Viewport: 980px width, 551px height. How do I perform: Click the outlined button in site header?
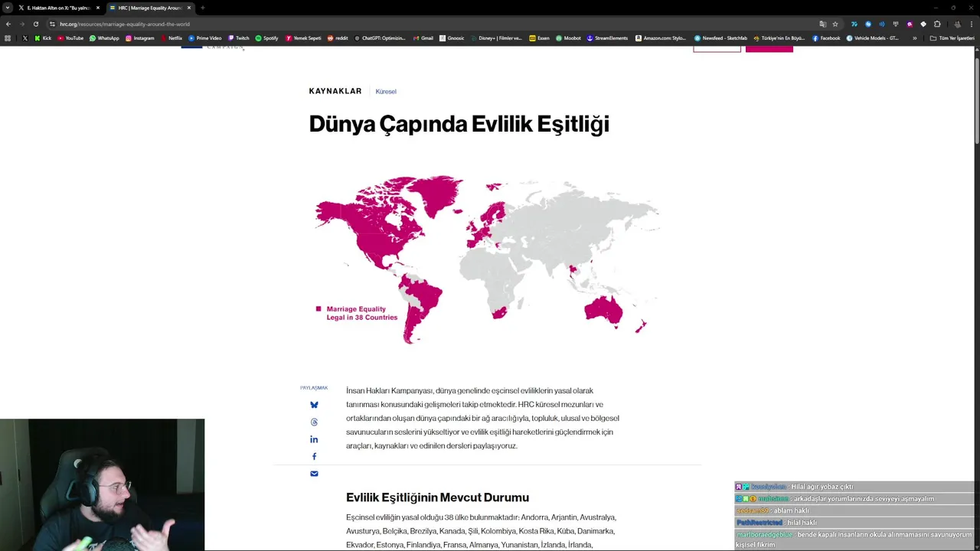(x=717, y=48)
